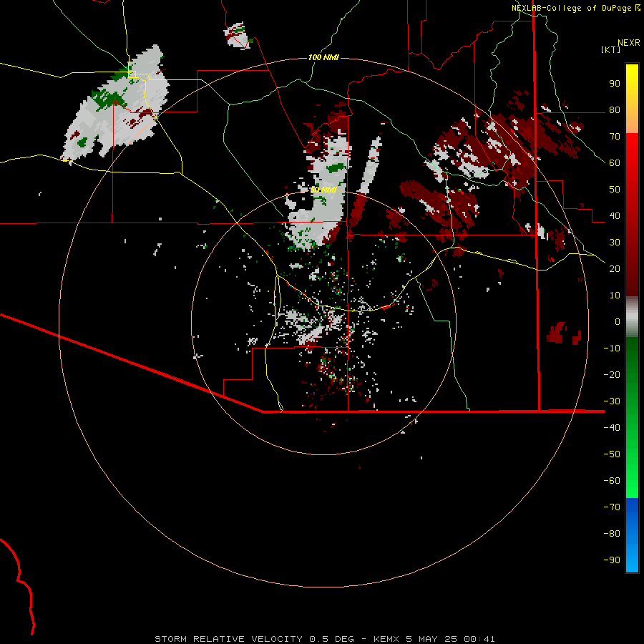This screenshot has height=644, width=644.
Task: Click the -50 value on velocity scale
Action: pyautogui.click(x=612, y=454)
